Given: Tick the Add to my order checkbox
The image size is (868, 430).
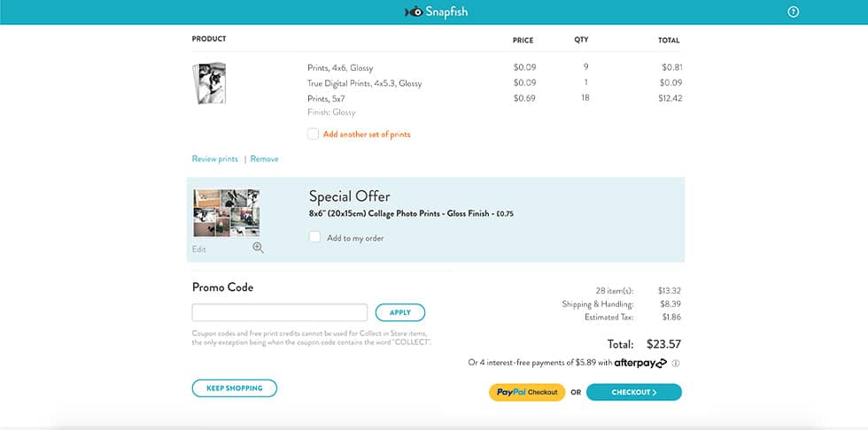Looking at the screenshot, I should coord(314,237).
